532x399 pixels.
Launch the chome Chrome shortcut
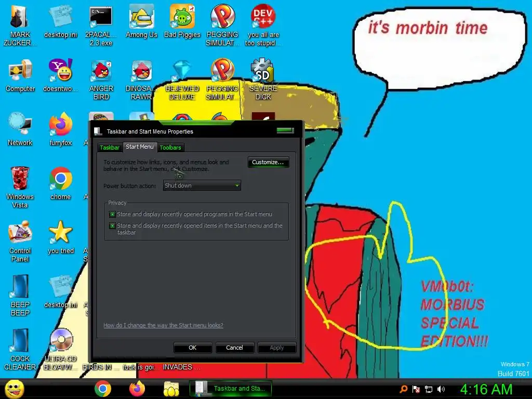click(x=60, y=183)
